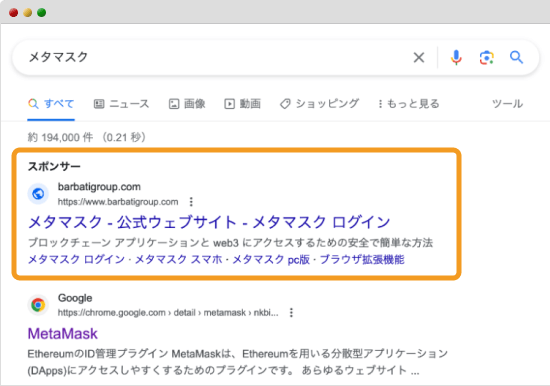Switch to the 動画 tab

(x=242, y=104)
